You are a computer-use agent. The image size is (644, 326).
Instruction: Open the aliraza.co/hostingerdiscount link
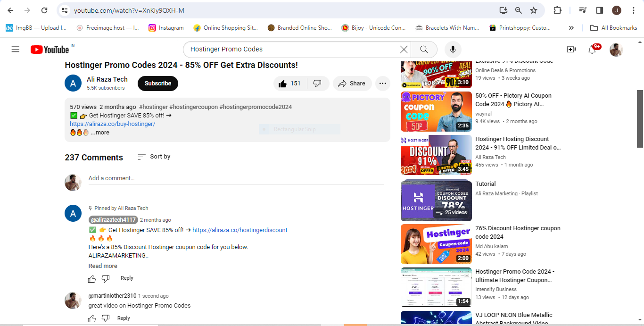coord(240,230)
